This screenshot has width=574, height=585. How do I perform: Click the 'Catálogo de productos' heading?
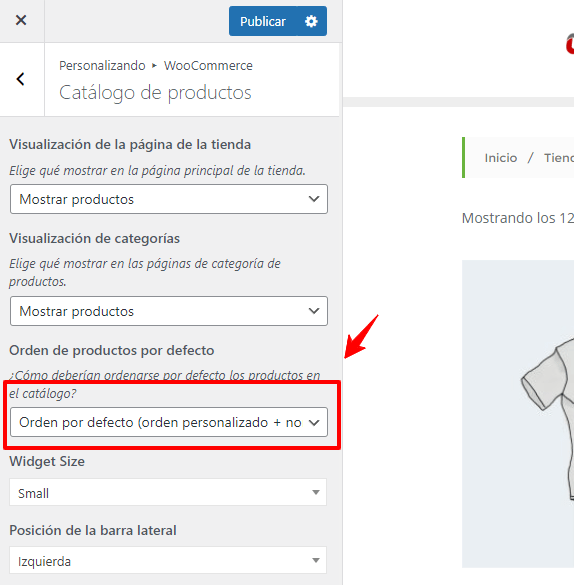point(155,93)
